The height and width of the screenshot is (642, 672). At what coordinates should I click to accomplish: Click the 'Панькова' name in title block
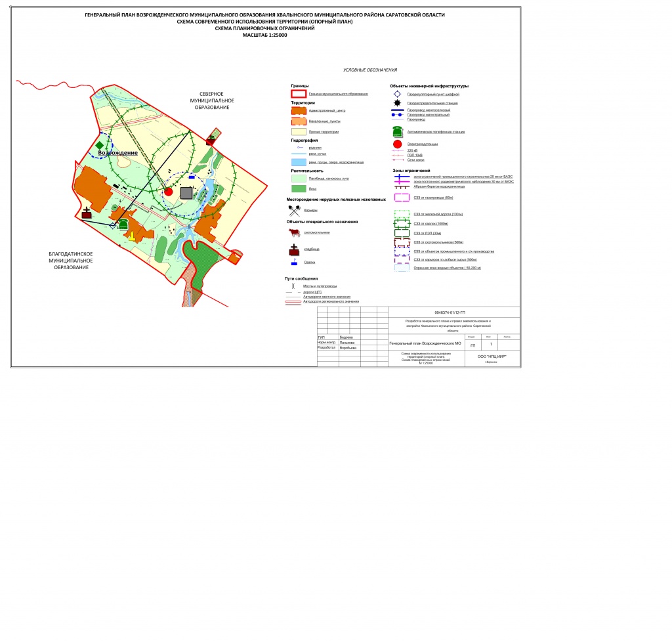click(x=346, y=343)
